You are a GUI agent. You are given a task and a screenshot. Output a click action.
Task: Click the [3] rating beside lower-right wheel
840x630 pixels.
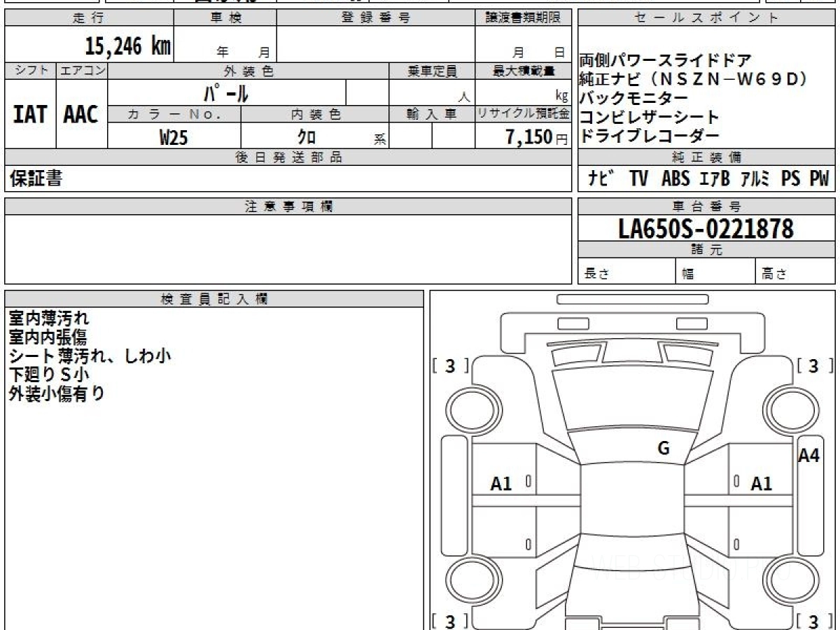pos(813,620)
